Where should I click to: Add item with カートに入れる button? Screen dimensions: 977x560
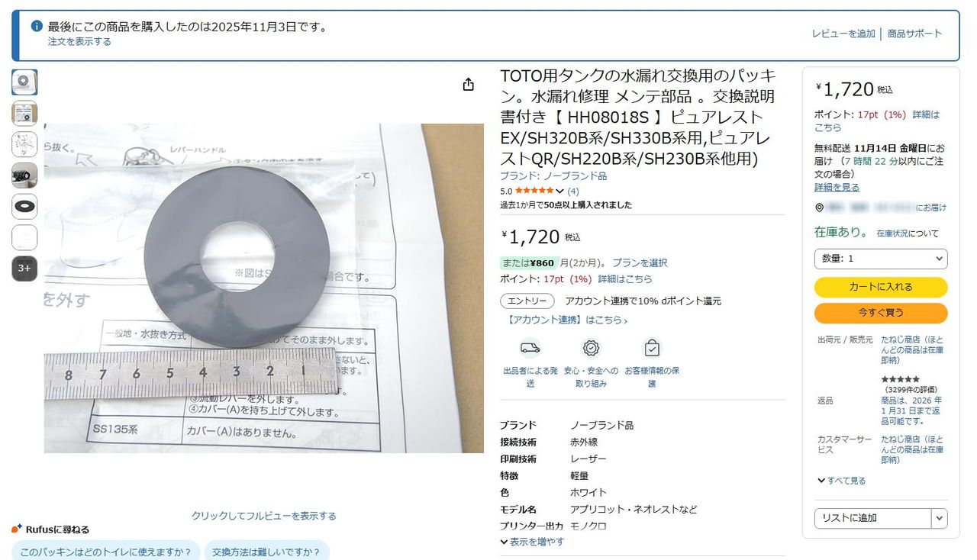[881, 287]
